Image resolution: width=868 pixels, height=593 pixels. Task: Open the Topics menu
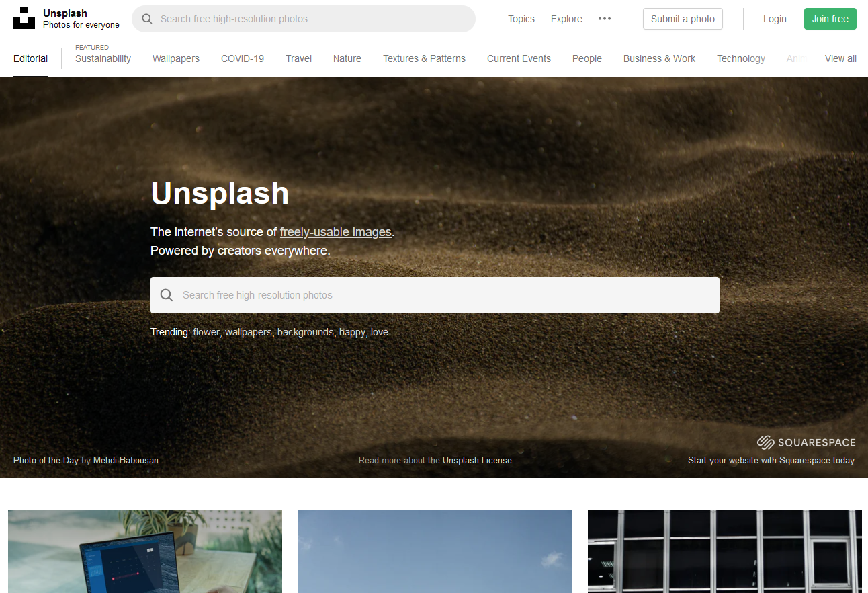[521, 19]
